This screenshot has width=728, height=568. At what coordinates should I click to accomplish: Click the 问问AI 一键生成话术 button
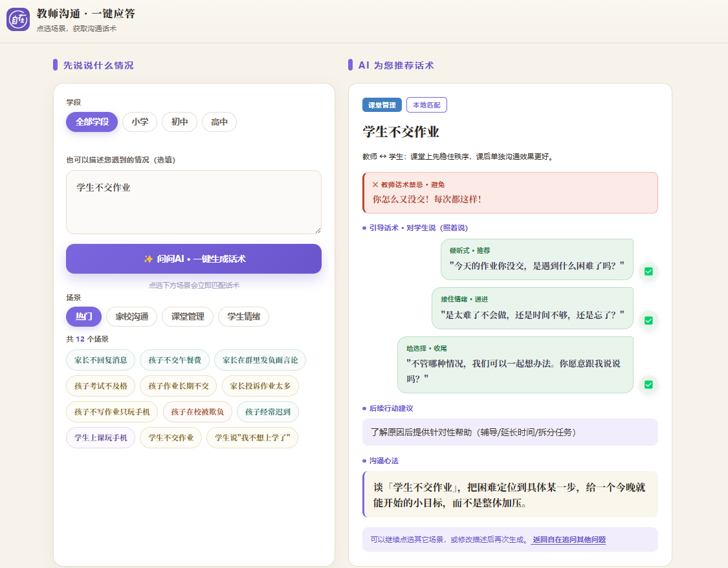point(193,259)
